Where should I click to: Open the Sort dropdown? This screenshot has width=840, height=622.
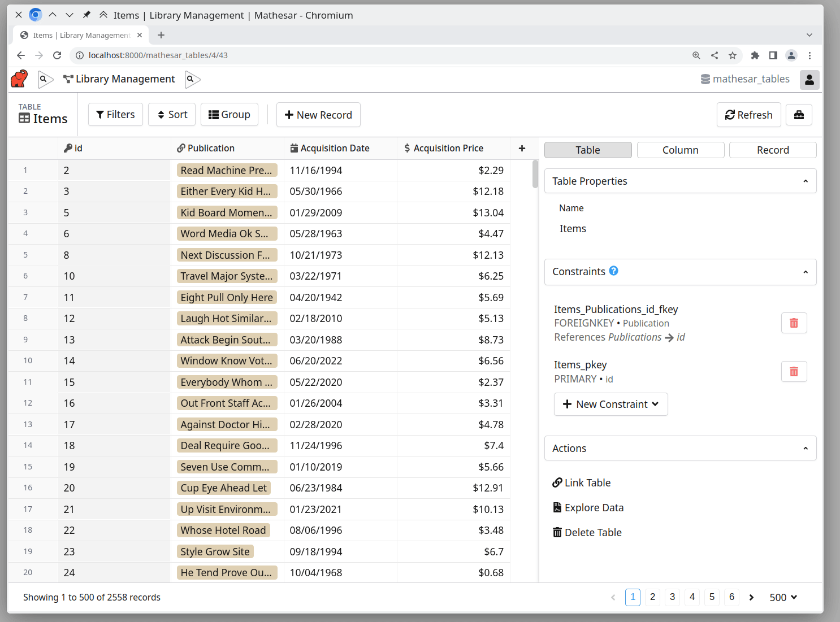(x=172, y=115)
